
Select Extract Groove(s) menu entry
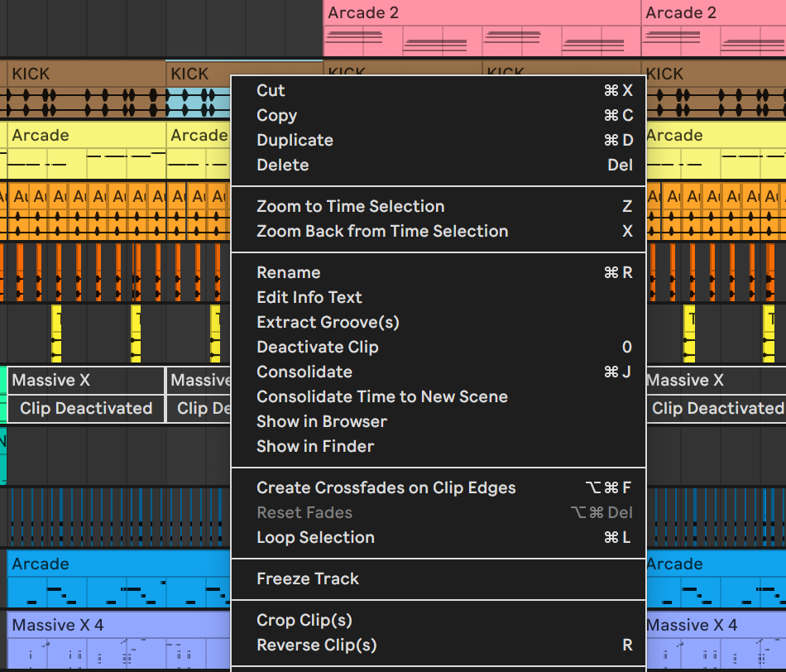tap(439, 322)
